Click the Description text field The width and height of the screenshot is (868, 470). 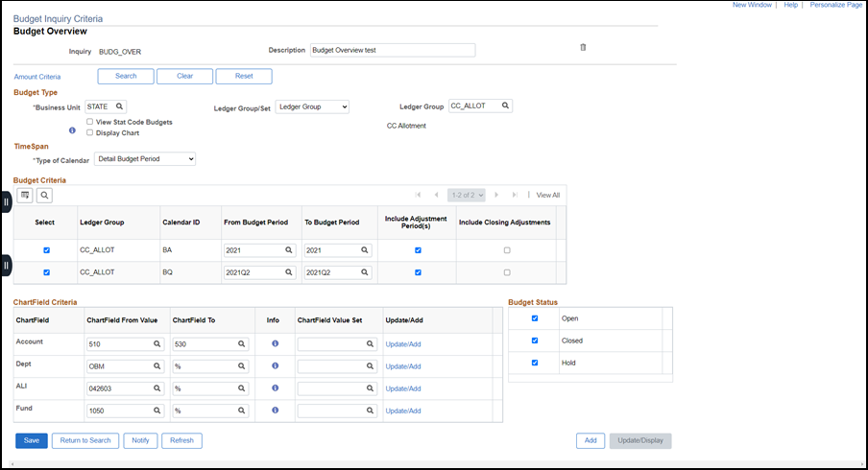point(392,50)
